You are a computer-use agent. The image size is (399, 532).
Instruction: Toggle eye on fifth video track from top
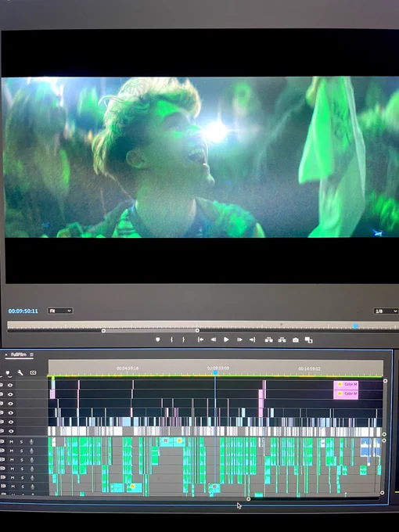(10, 422)
